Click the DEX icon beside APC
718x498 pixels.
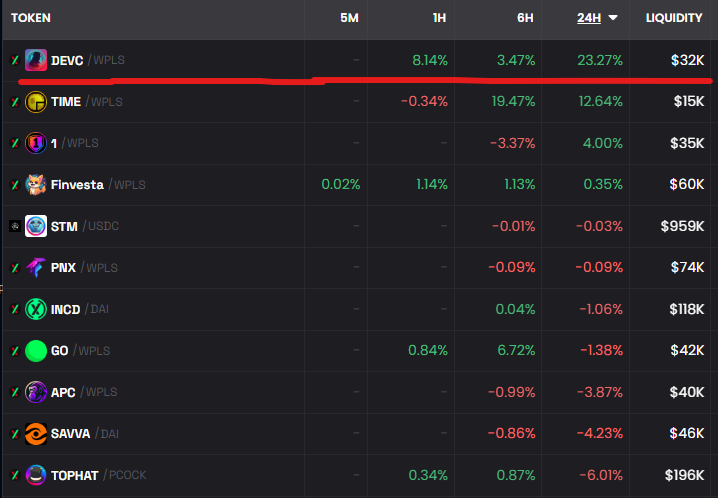(x=15, y=392)
